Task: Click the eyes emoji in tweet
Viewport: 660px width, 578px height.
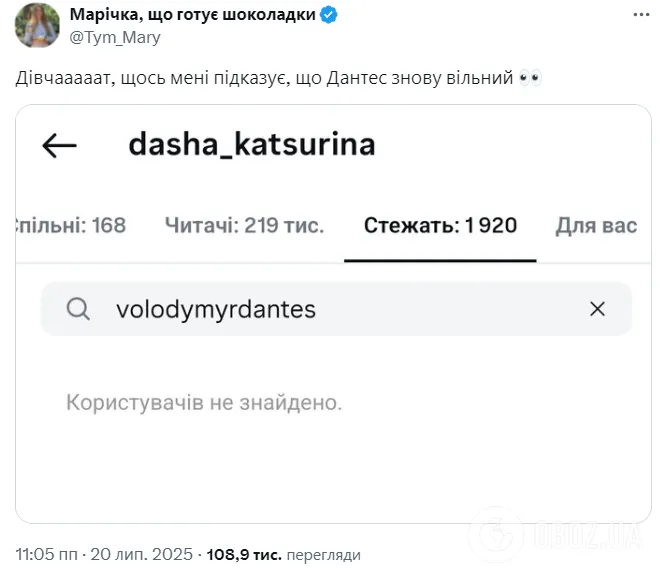Action: coord(530,78)
